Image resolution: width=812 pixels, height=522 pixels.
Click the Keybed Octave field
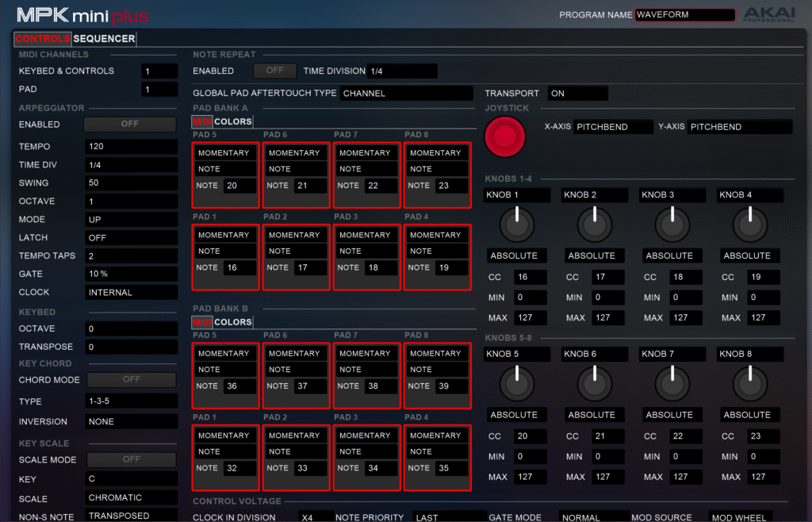click(132, 329)
